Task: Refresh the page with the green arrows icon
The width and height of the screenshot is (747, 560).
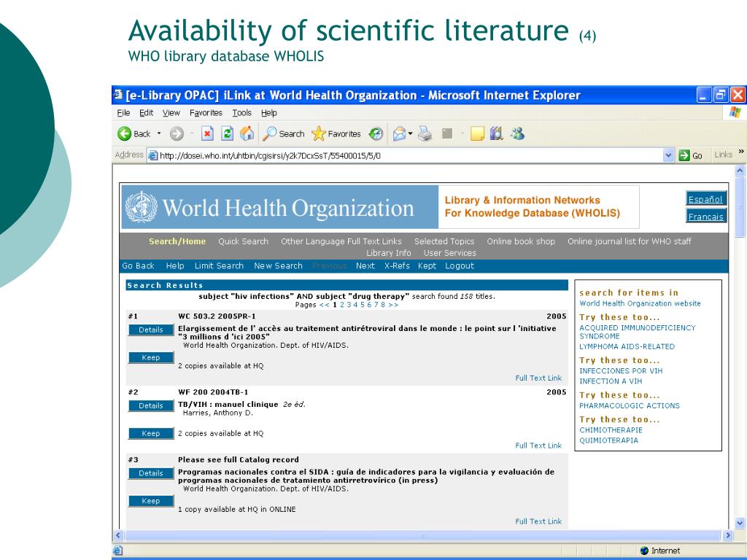Action: coord(228,134)
